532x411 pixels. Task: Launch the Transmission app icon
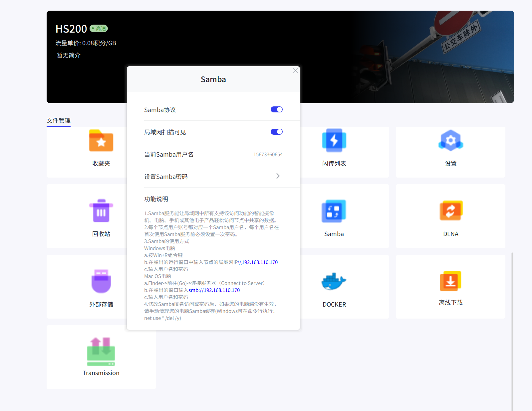tap(101, 351)
